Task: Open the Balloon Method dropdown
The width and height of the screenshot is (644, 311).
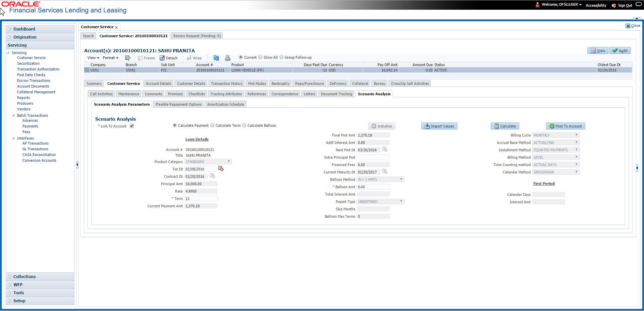Action: [380, 179]
